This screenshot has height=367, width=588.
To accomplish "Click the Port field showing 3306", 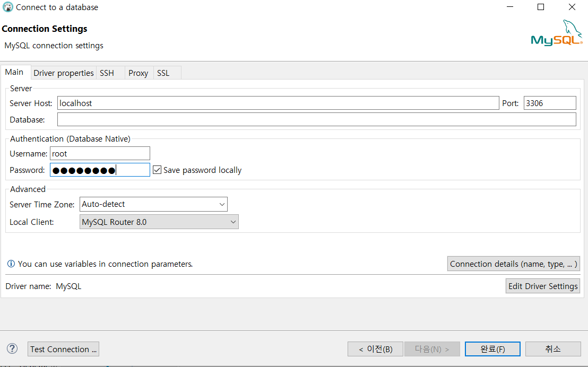I will point(550,103).
